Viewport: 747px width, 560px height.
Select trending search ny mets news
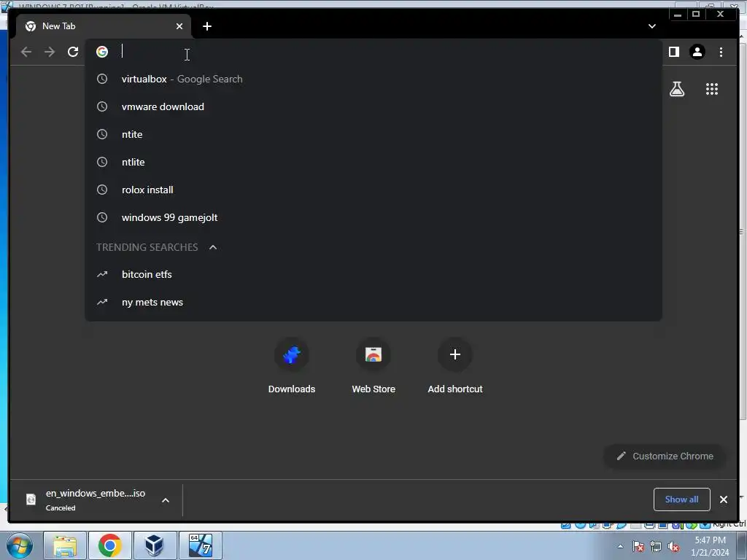coord(373,302)
